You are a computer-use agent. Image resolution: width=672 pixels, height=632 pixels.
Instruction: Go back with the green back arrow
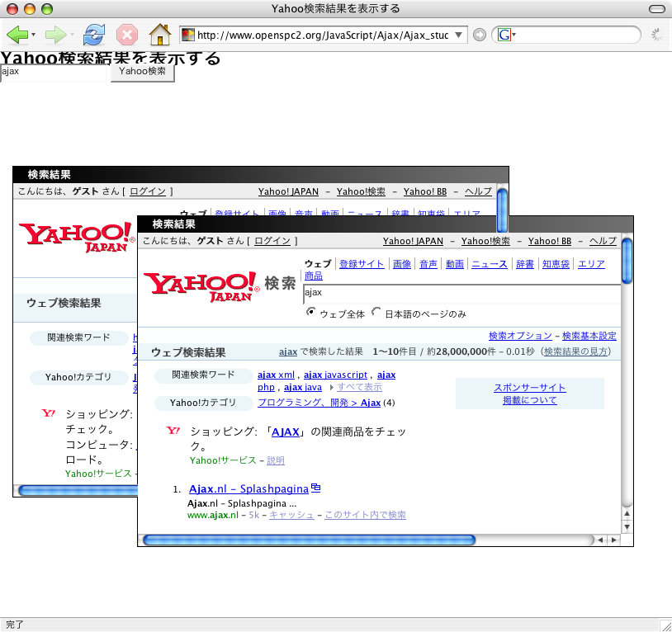(x=17, y=35)
